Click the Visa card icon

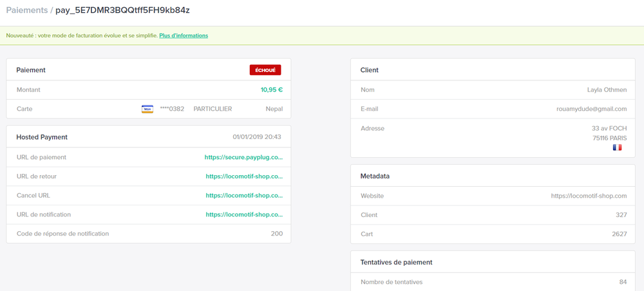click(x=147, y=109)
